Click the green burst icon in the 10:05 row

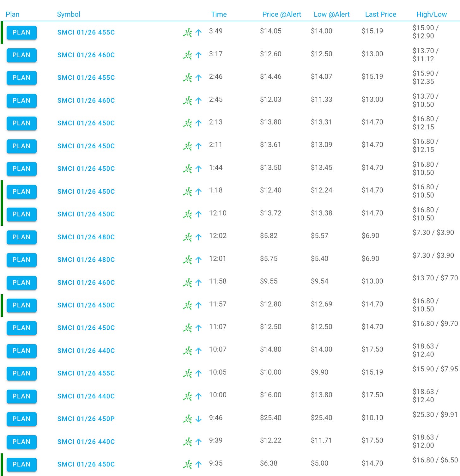click(188, 374)
